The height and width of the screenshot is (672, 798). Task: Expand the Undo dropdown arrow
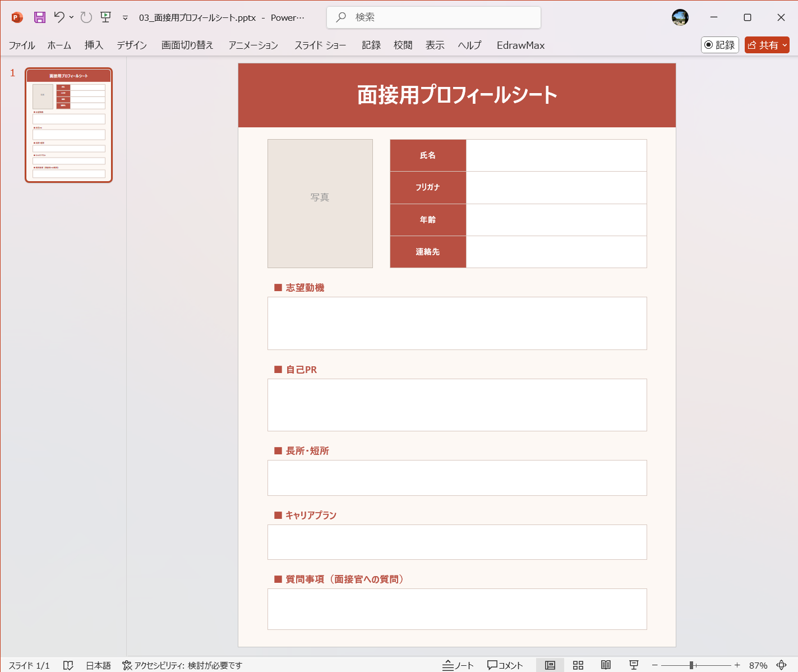71,17
